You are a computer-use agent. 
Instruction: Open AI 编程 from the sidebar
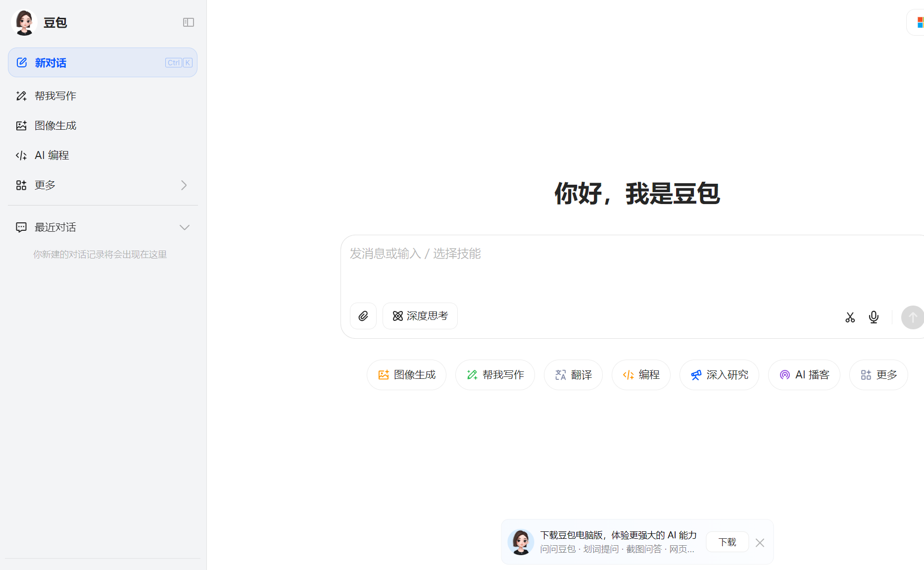[x=51, y=155]
